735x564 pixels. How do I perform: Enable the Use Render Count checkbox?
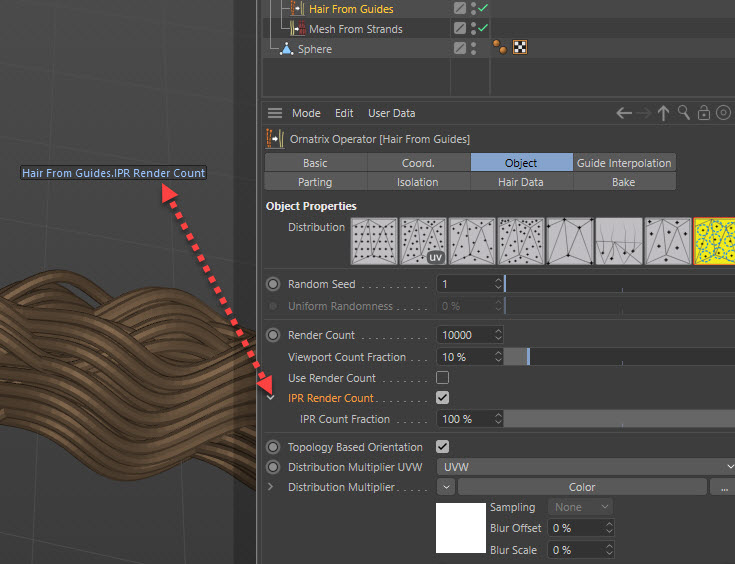(443, 378)
